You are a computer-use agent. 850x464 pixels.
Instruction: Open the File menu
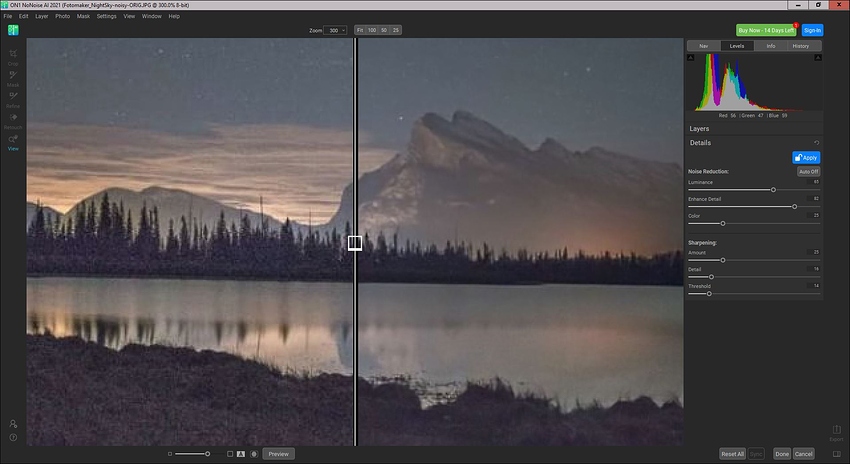[x=8, y=16]
